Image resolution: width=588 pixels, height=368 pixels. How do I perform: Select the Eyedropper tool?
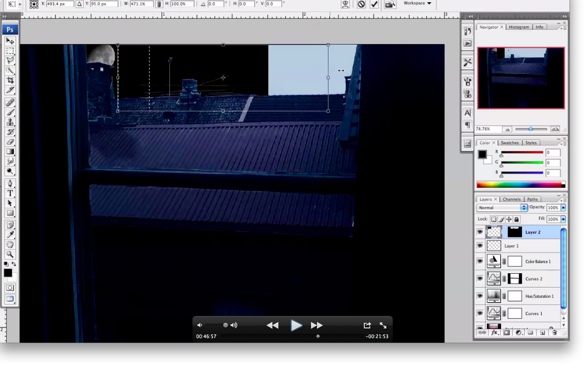(10, 235)
